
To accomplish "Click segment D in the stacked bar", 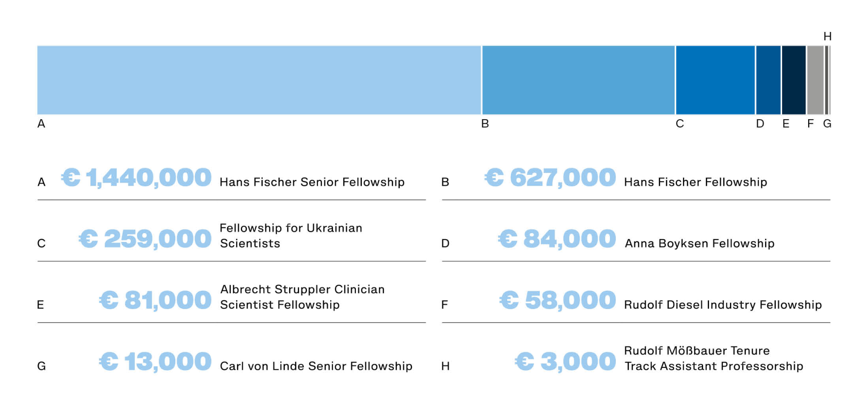I will 768,80.
